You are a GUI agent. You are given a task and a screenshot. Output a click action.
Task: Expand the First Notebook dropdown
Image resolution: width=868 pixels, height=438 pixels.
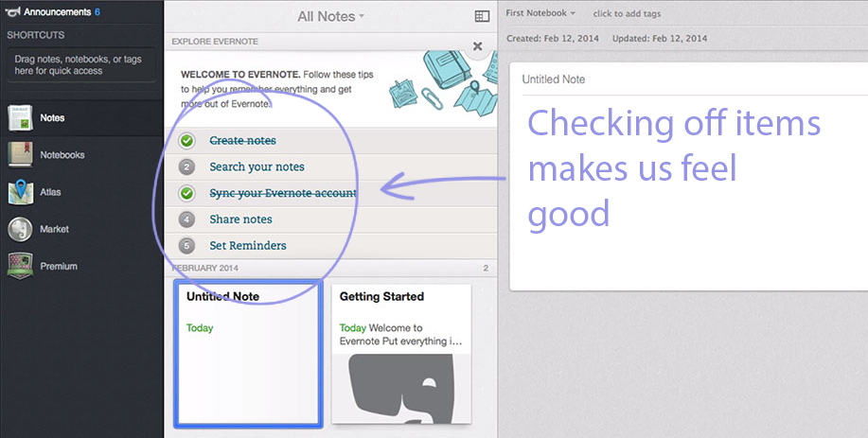540,12
